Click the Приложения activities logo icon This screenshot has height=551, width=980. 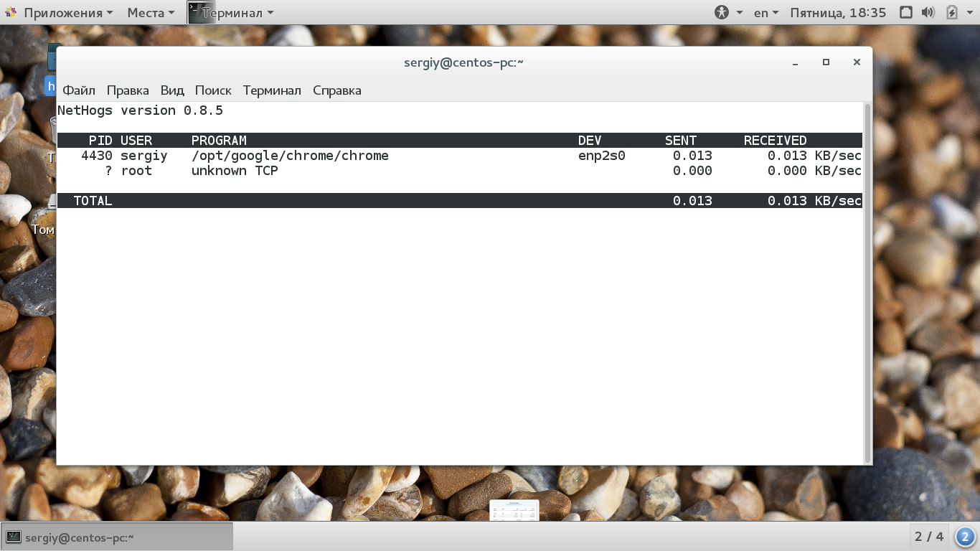click(11, 12)
